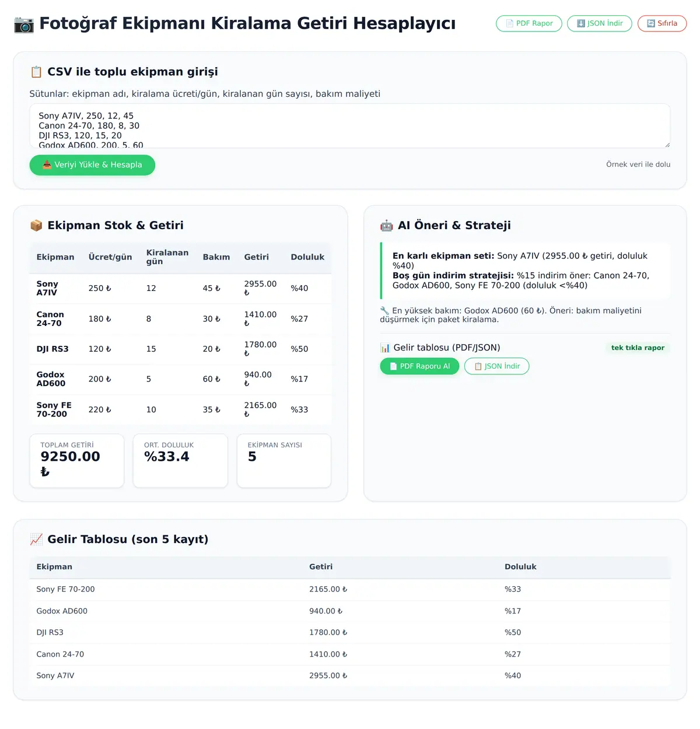Select the DJI RS3 row in stock table
The height and width of the screenshot is (729, 700).
coord(180,349)
